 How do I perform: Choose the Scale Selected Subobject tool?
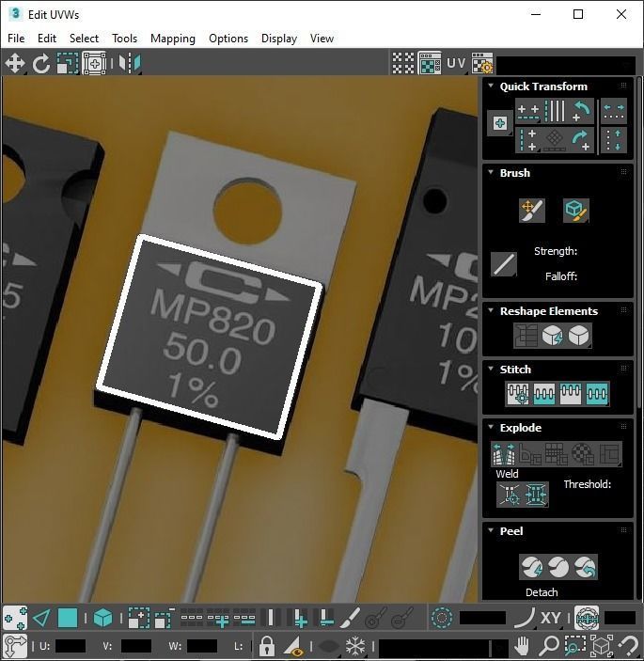point(68,63)
